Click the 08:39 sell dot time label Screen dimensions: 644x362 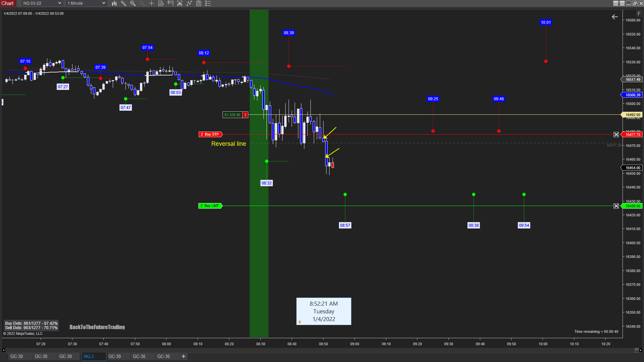pos(289,33)
